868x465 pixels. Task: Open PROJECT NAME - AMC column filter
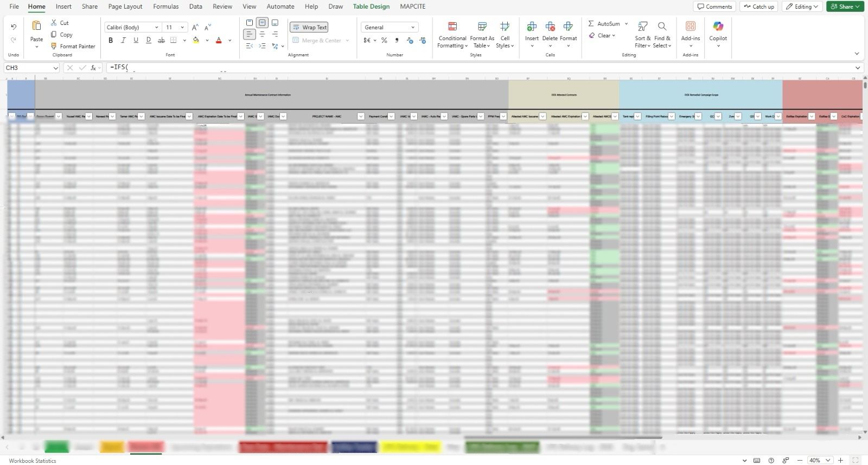point(361,117)
